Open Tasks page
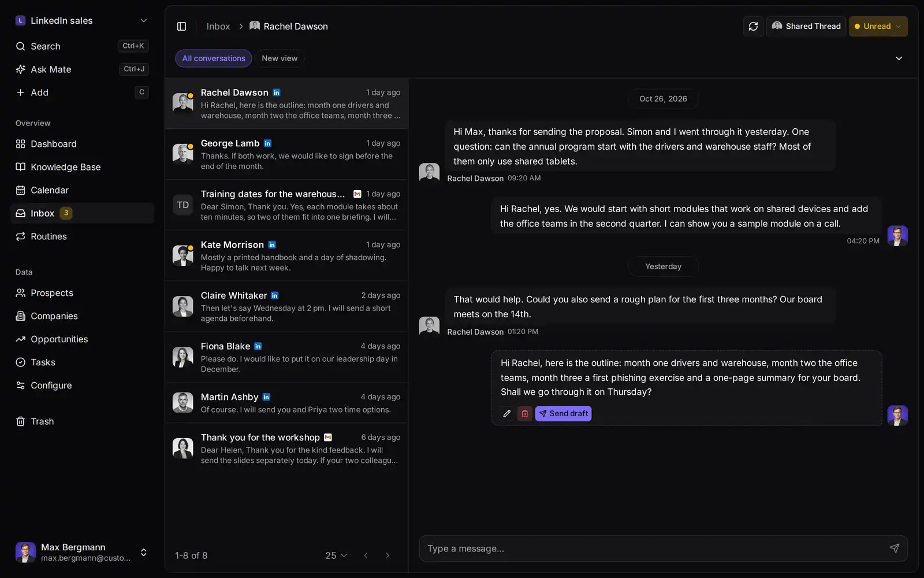The height and width of the screenshot is (578, 924). tap(82, 362)
